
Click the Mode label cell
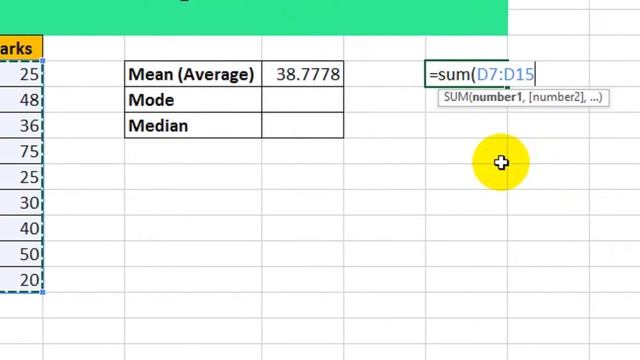(193, 100)
